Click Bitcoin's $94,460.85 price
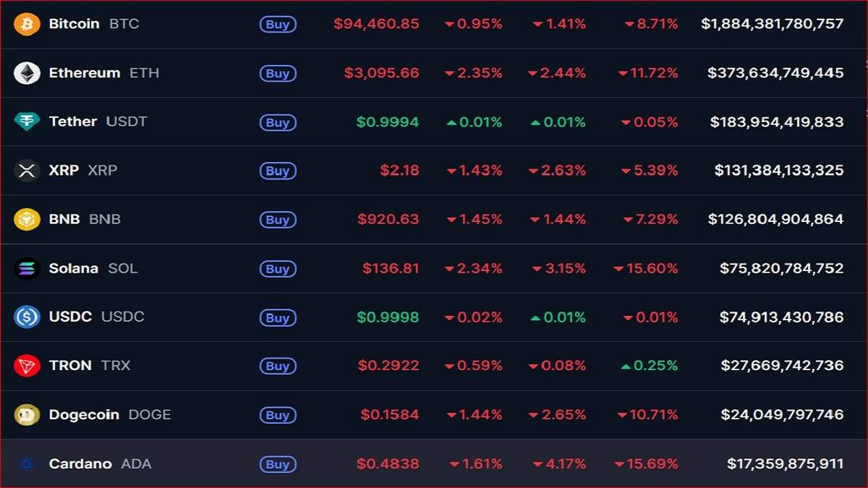 click(376, 24)
